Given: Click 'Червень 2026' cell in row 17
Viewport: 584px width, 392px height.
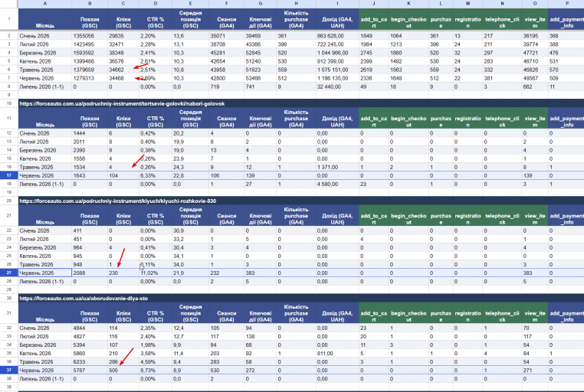Looking at the screenshot, I should pyautogui.click(x=44, y=175).
